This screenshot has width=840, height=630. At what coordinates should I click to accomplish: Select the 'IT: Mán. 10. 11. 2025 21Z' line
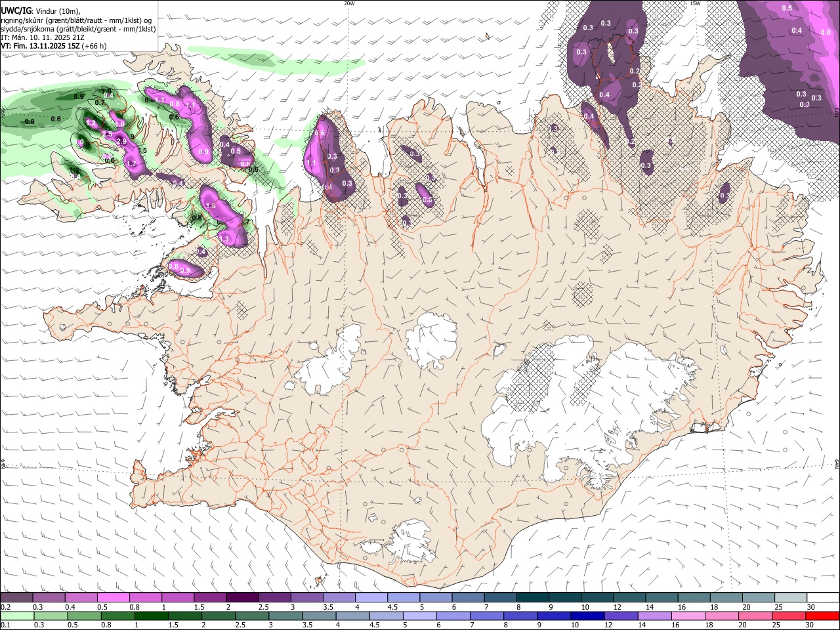click(42, 37)
